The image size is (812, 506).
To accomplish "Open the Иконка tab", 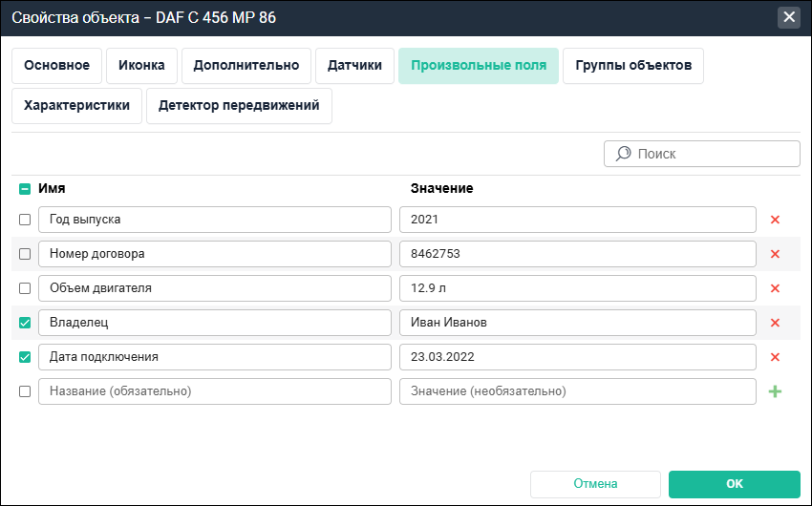I will coord(141,66).
